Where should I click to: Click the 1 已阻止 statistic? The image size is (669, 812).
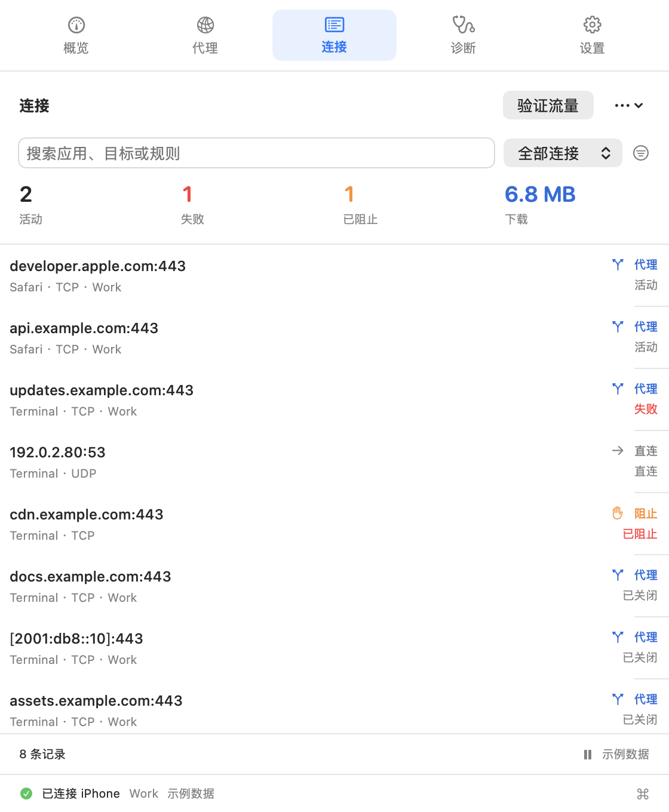tap(361, 204)
